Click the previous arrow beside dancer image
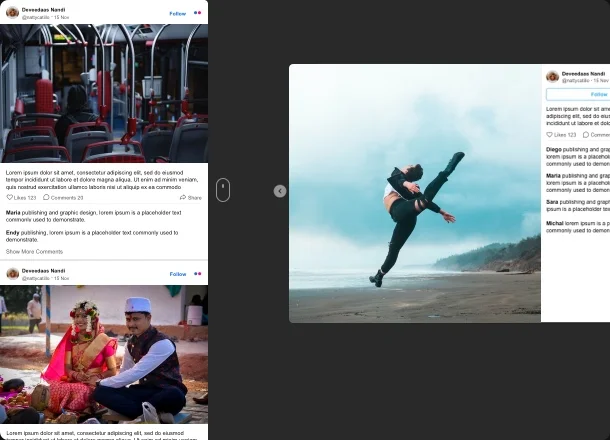Viewport: 610px width, 440px height. pyautogui.click(x=280, y=191)
